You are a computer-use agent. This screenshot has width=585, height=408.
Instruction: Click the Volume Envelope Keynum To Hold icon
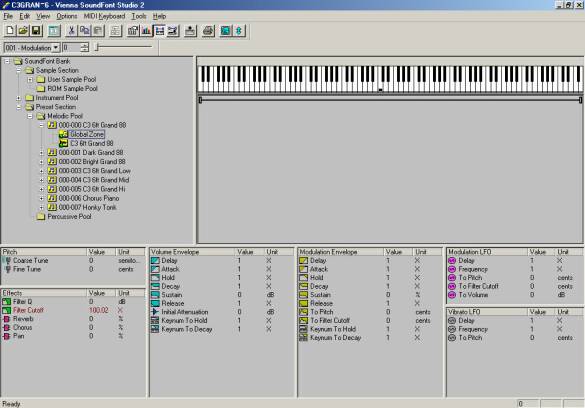(x=155, y=320)
